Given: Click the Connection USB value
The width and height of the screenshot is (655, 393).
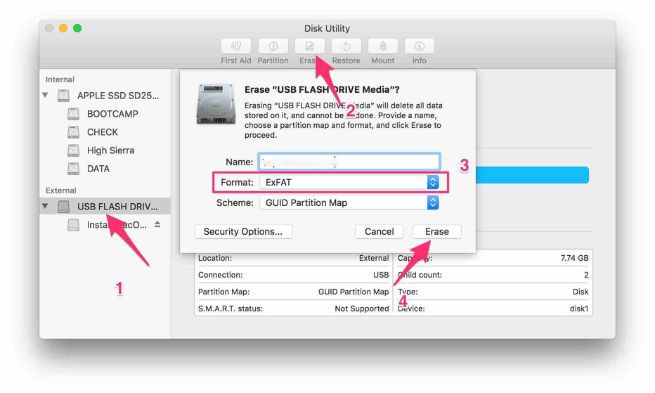Looking at the screenshot, I should coord(381,275).
